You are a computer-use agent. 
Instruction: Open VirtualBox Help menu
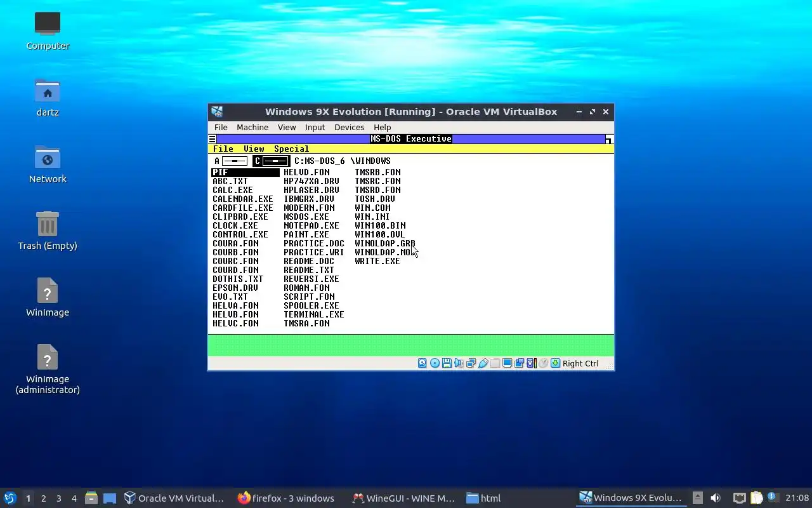coord(383,127)
